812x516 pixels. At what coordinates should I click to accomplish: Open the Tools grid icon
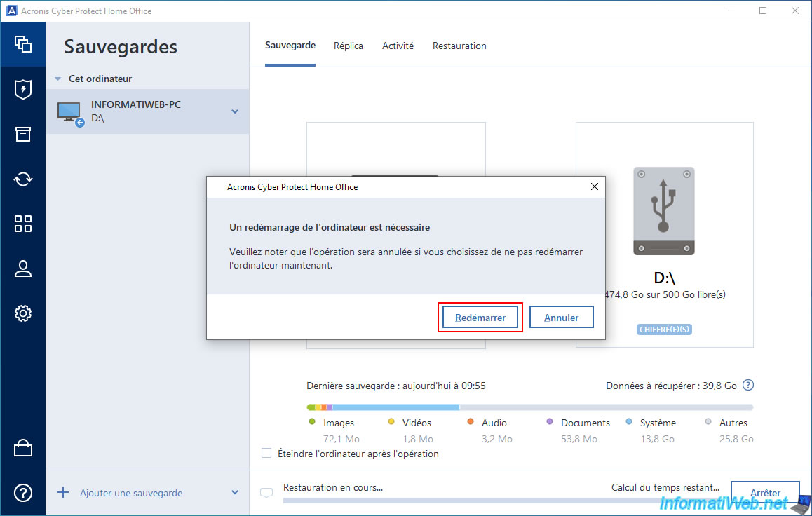point(23,224)
